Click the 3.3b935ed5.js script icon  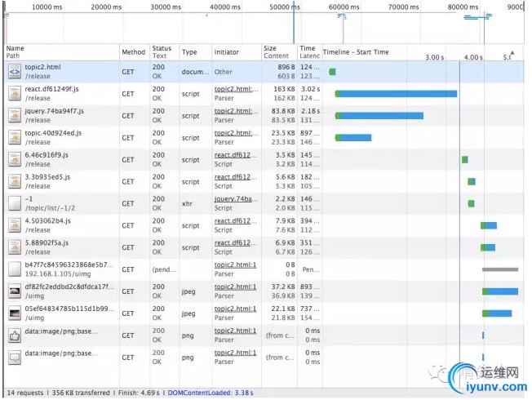click(15, 182)
